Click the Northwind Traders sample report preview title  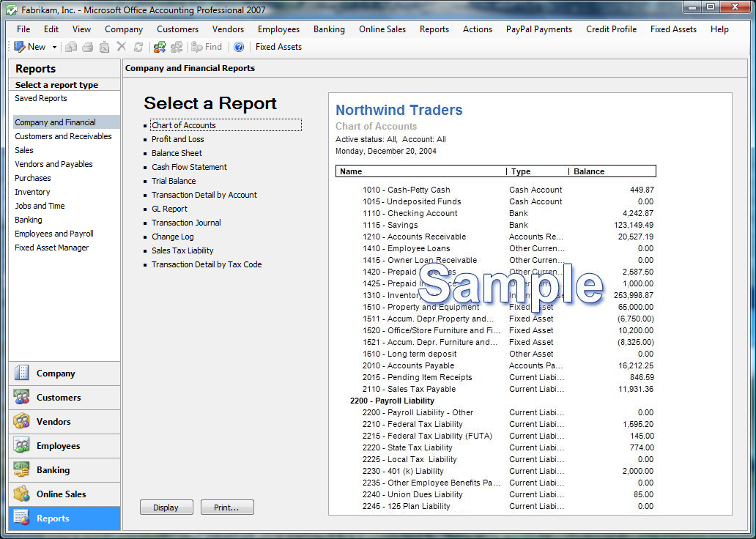[399, 110]
